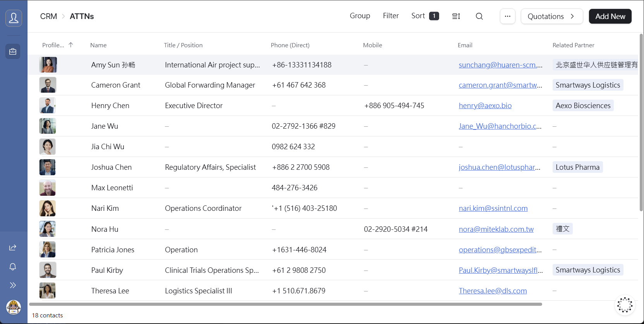Open the 禮文 partner tag for Nora Hu
644x324 pixels.
pyautogui.click(x=562, y=229)
